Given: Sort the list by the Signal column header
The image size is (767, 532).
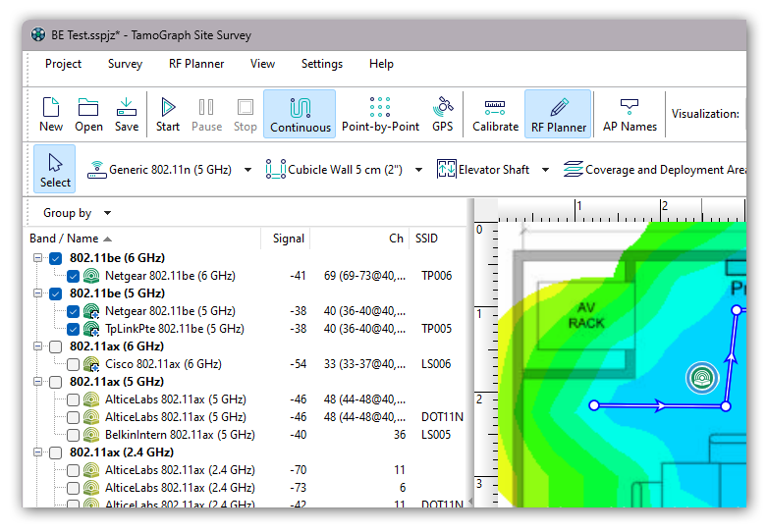Looking at the screenshot, I should [288, 239].
